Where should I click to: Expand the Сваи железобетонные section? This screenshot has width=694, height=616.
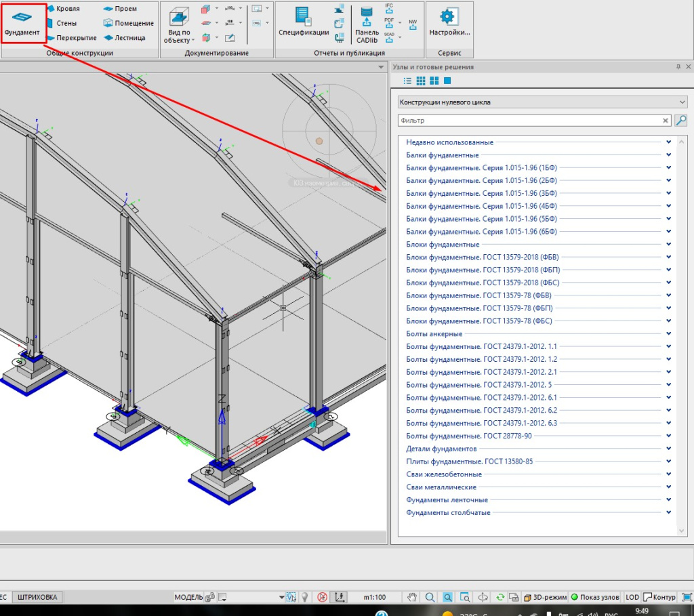point(444,474)
